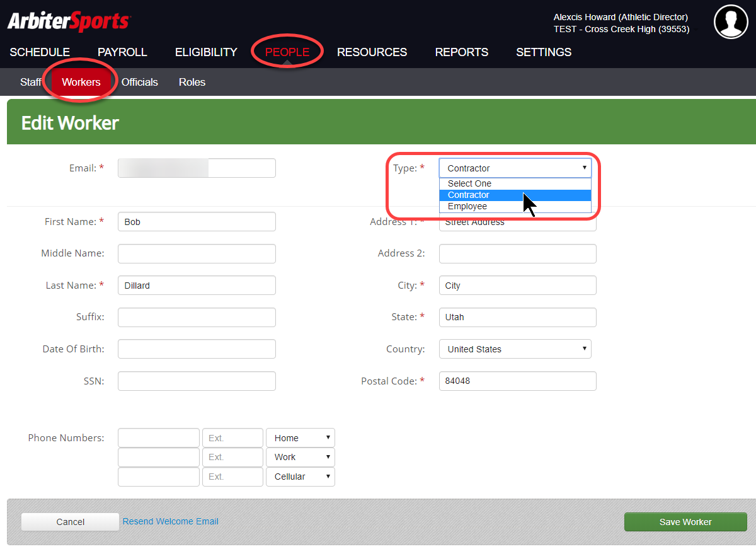756x549 pixels.
Task: Click the Date Of Birth input field
Action: (x=196, y=349)
